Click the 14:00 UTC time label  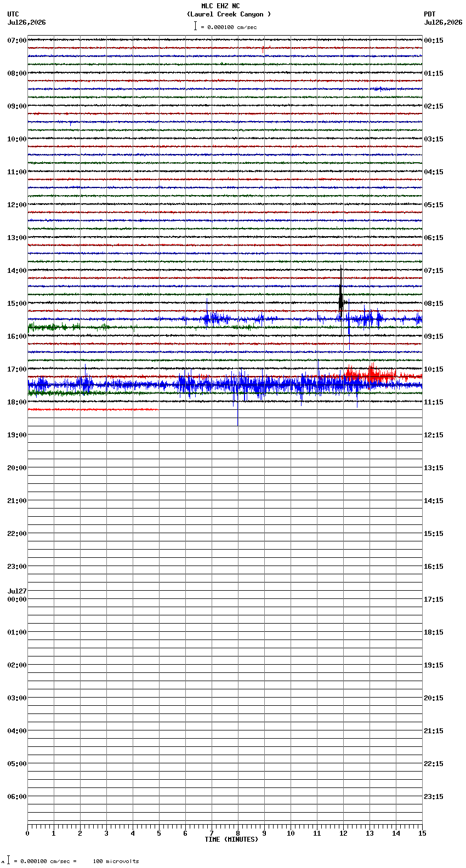17,271
